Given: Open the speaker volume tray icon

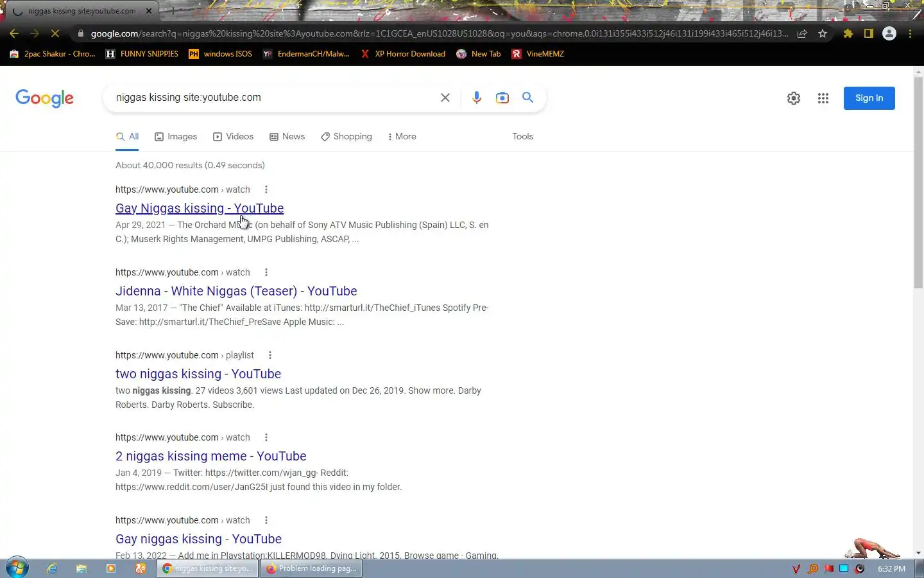Looking at the screenshot, I should coord(860,568).
